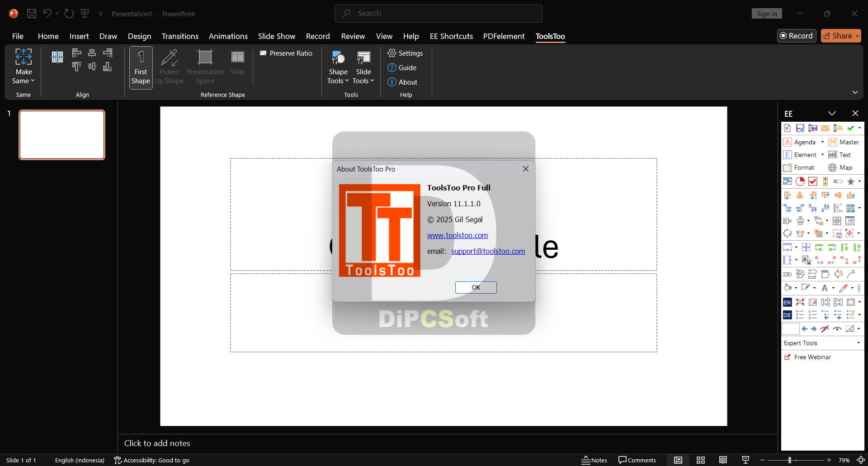Viewport: 868px width, 466px height.
Task: Click the open eye visibility icon in EE panel
Action: click(837, 329)
